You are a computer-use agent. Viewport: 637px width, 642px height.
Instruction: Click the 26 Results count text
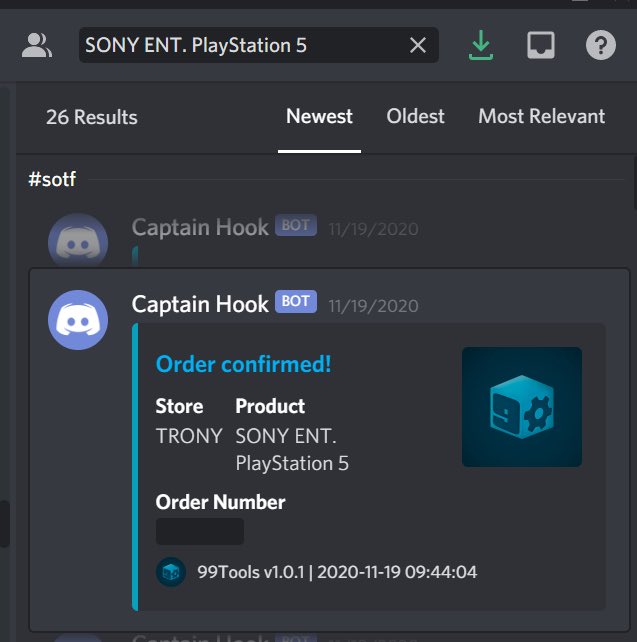pyautogui.click(x=92, y=117)
